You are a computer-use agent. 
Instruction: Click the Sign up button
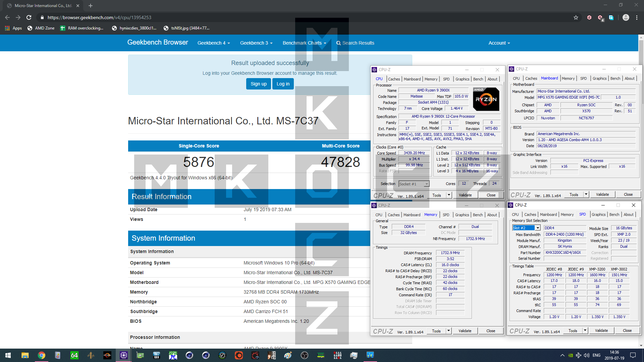pyautogui.click(x=259, y=84)
